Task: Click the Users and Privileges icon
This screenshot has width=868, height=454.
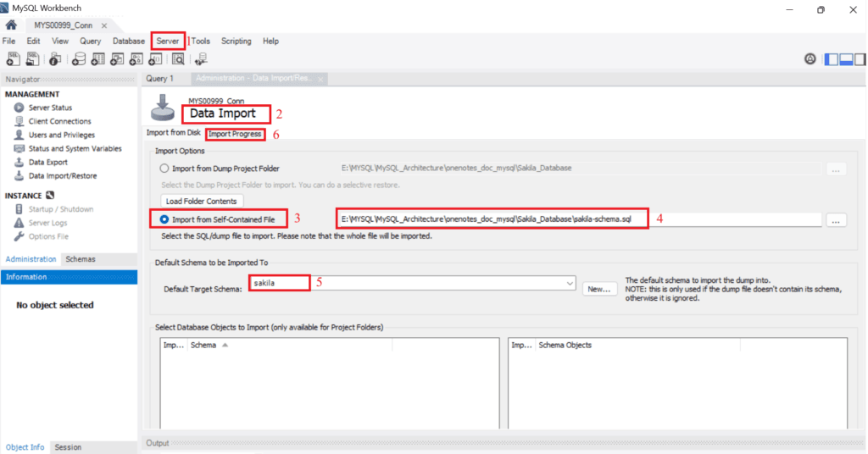Action: pos(19,135)
